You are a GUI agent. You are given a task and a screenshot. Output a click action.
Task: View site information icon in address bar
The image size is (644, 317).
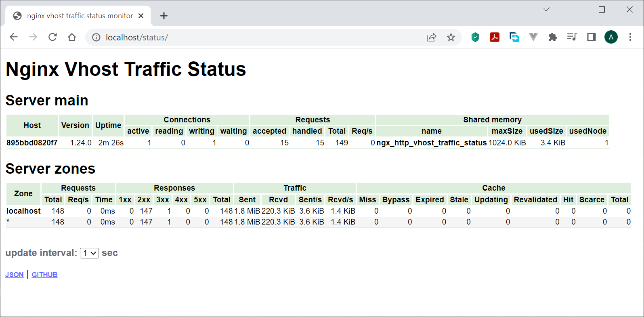pyautogui.click(x=96, y=38)
